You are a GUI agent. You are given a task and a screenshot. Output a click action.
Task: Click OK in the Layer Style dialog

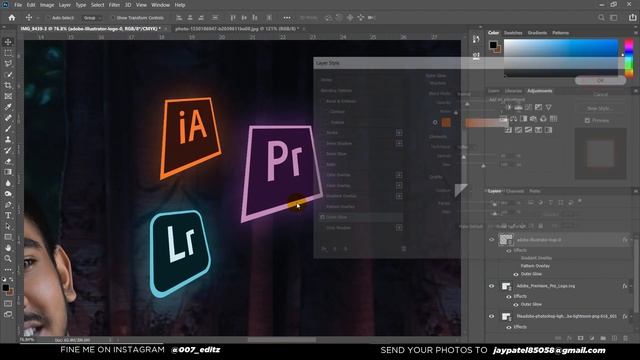point(600,81)
